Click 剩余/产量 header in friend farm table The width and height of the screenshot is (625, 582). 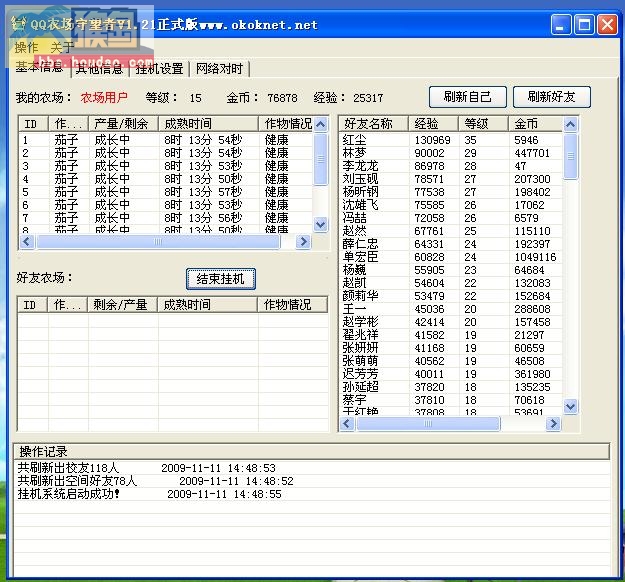click(x=122, y=305)
